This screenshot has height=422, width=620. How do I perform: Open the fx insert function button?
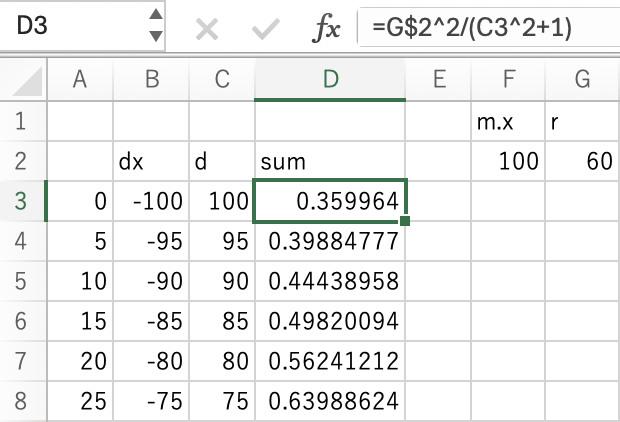[326, 28]
